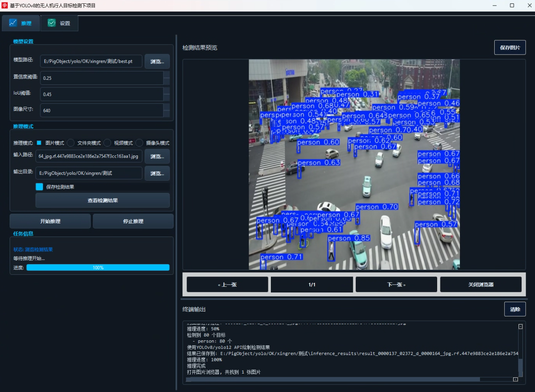Click the 100% progress bar
This screenshot has width=535, height=392.
tap(98, 268)
